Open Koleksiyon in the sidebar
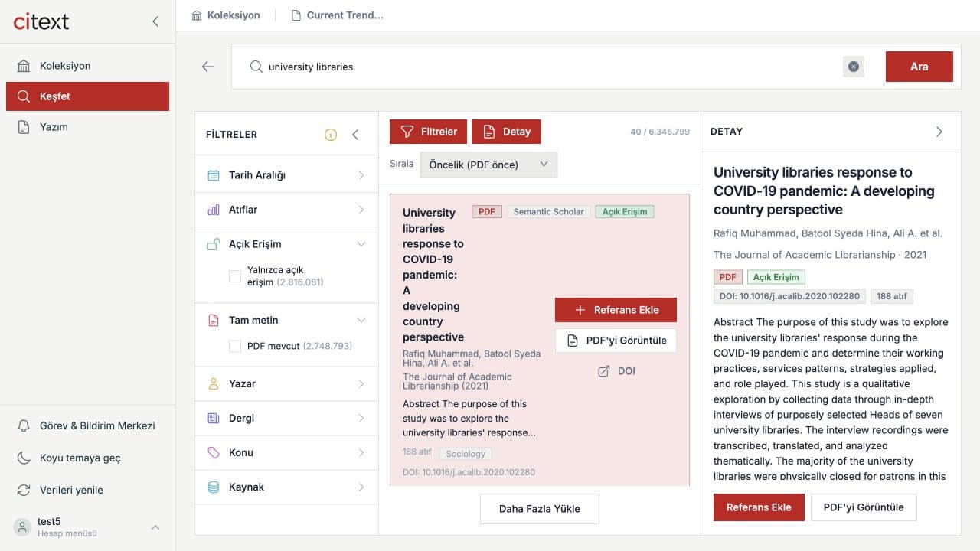 pos(87,66)
